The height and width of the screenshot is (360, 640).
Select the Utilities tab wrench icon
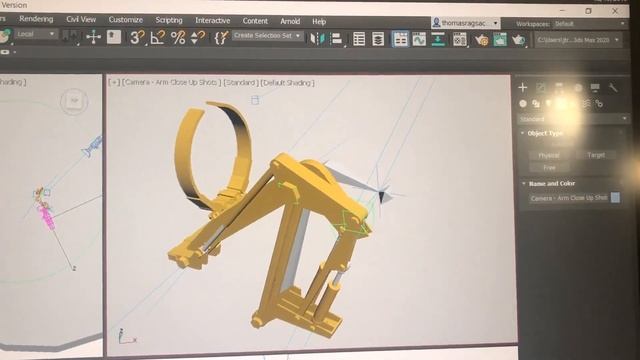click(x=613, y=87)
